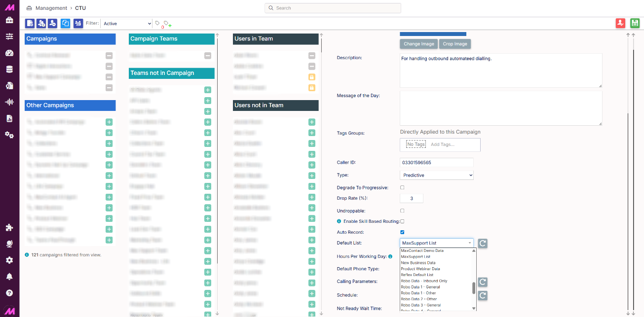
Task: Click the Crop Image button
Action: (455, 44)
